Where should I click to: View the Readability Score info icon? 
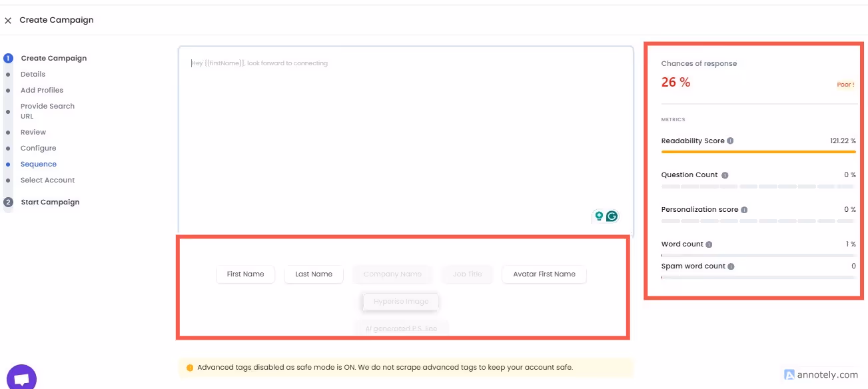731,141
